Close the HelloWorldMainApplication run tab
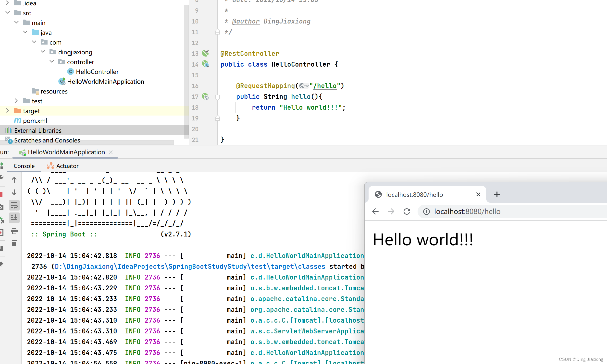The height and width of the screenshot is (364, 607). point(111,152)
